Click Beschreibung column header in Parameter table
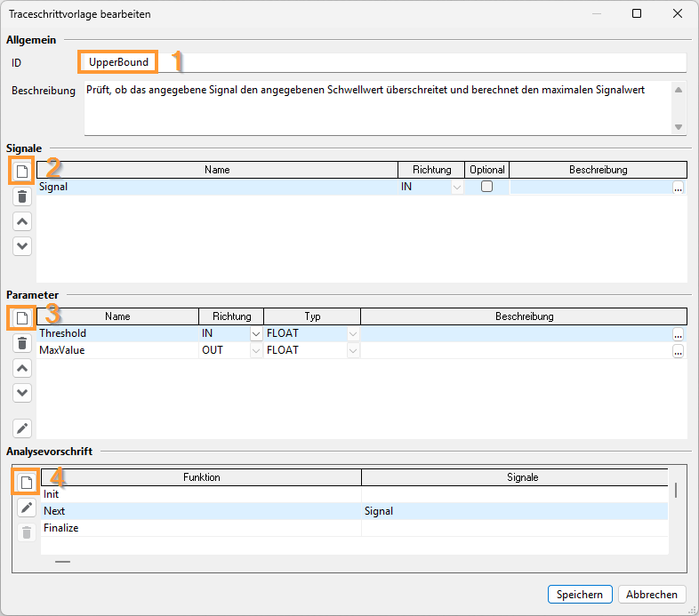This screenshot has width=699, height=616. tap(524, 316)
